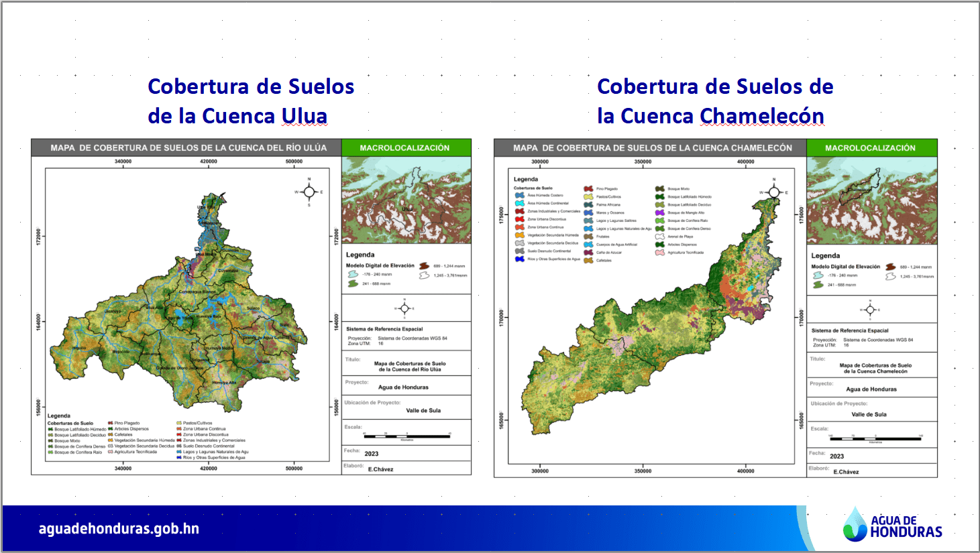Click the compass rose on the Ulúa map
Image resolution: width=980 pixels, height=553 pixels.
(x=309, y=192)
